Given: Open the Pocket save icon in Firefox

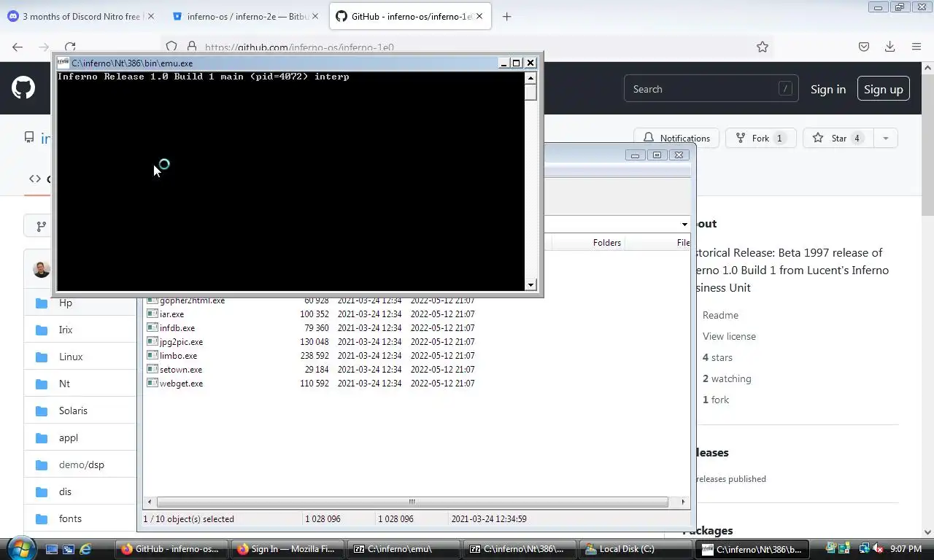Looking at the screenshot, I should (864, 47).
